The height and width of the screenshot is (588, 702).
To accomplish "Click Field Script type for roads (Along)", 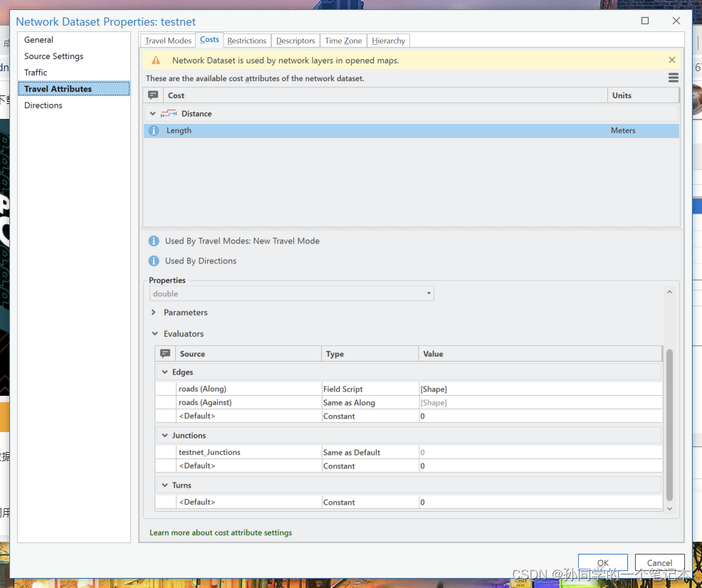I will pyautogui.click(x=370, y=389).
